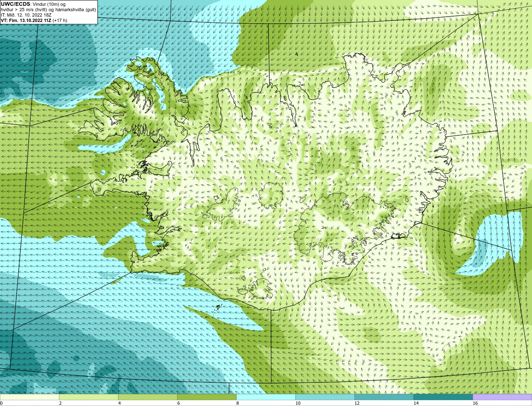The width and height of the screenshot is (532, 406).
Task: Click the legend scale label "14"
Action: pos(416,403)
